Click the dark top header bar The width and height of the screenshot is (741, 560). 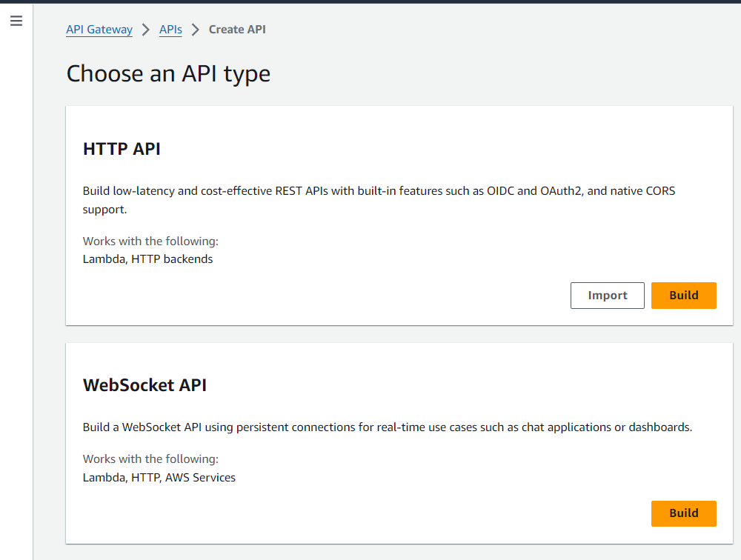370,1
